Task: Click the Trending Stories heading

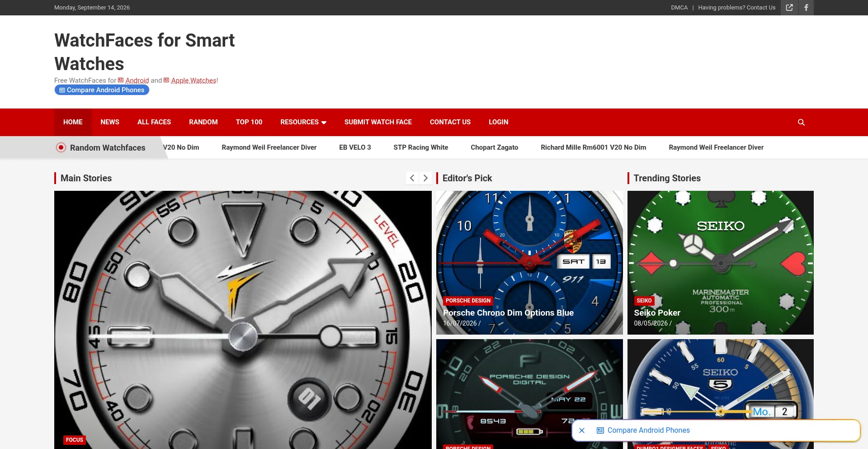Action: tap(667, 178)
